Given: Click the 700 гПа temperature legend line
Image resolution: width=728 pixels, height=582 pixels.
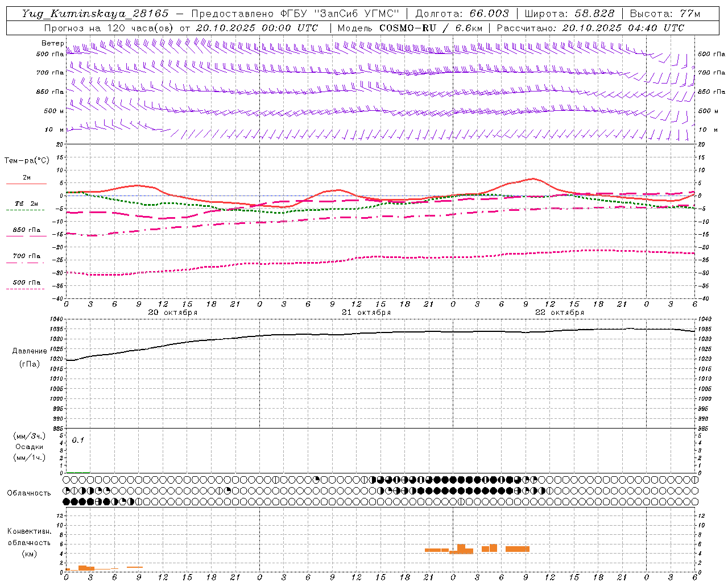Looking at the screenshot, I should pos(26,263).
